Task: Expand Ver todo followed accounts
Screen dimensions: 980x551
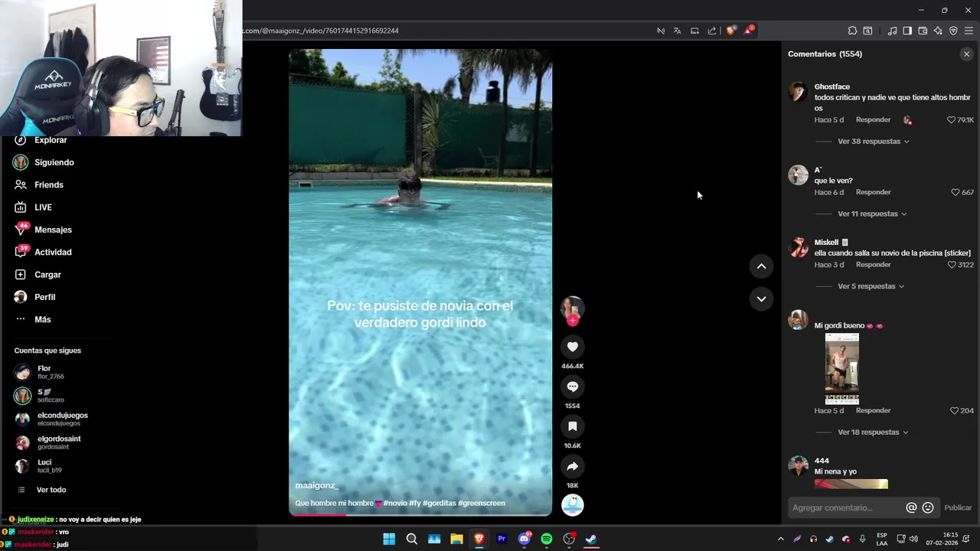Action: (x=41, y=490)
